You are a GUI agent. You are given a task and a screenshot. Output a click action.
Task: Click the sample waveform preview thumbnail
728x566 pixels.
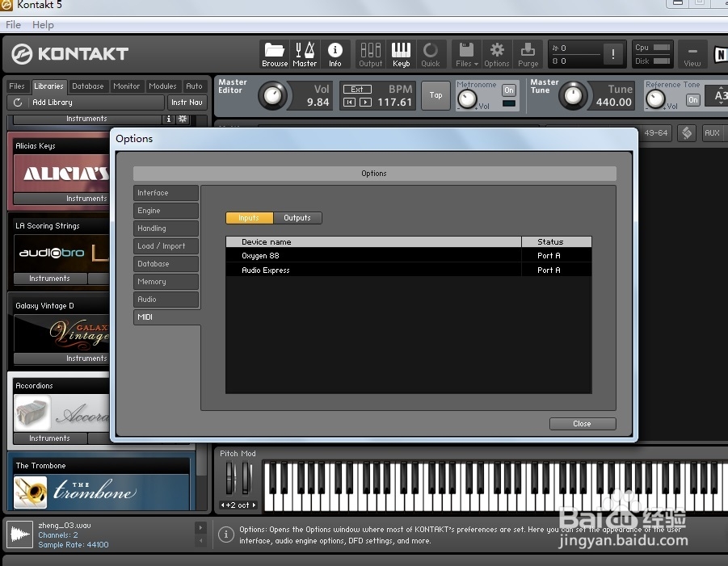[20, 535]
